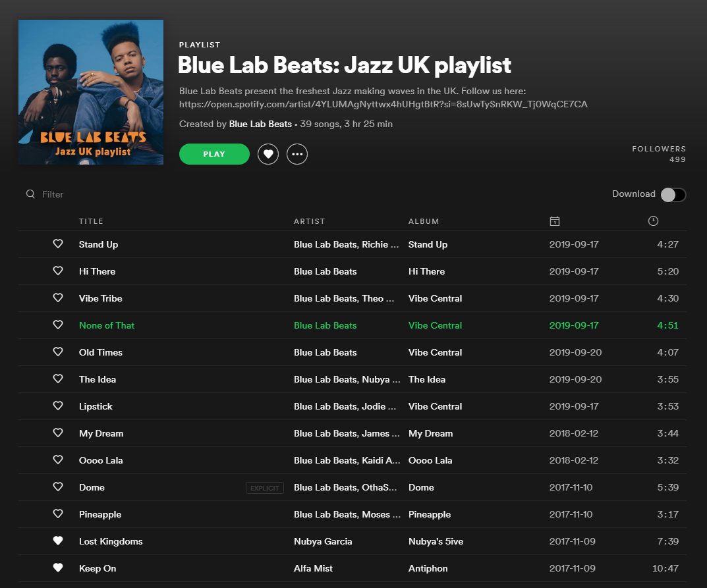The height and width of the screenshot is (588, 707).
Task: Click the playlist cover artwork
Action: (91, 92)
